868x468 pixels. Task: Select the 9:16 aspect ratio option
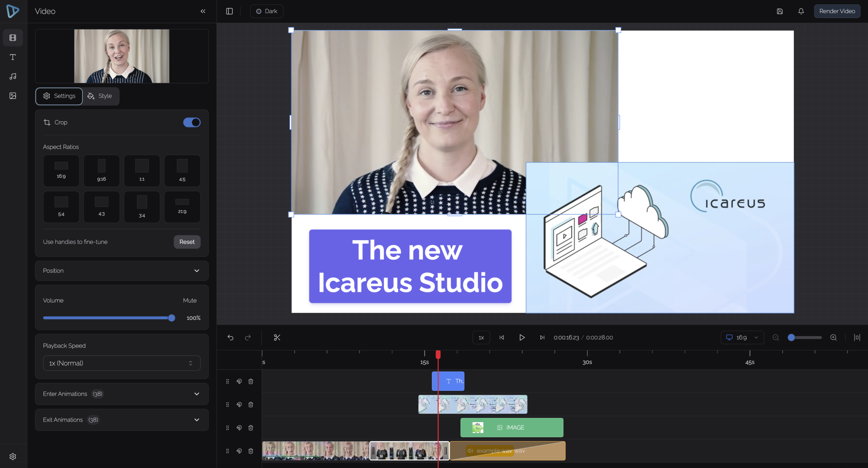point(101,171)
